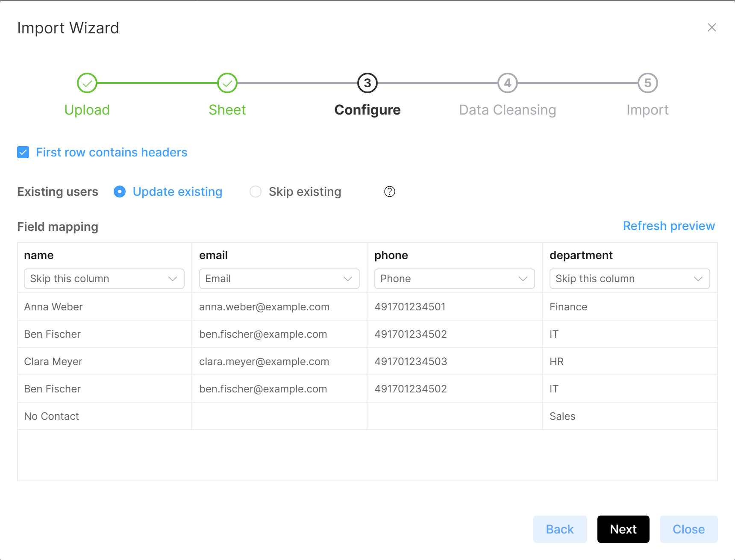The height and width of the screenshot is (560, 735).
Task: Click the Upload step checkmark circle
Action: coord(87,83)
